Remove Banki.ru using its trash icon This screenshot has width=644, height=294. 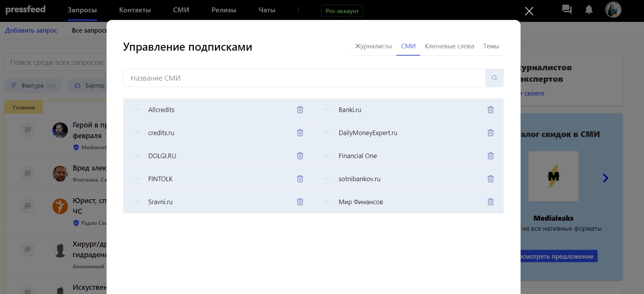point(490,110)
